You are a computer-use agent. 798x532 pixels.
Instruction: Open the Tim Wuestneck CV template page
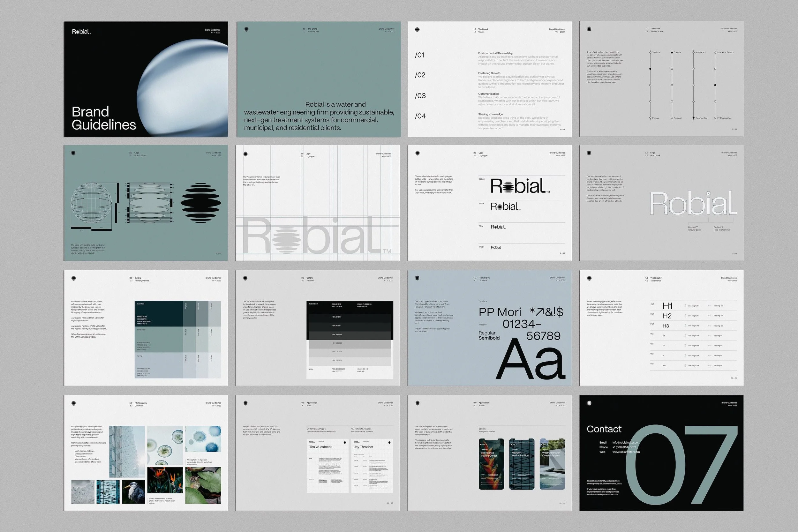327,466
